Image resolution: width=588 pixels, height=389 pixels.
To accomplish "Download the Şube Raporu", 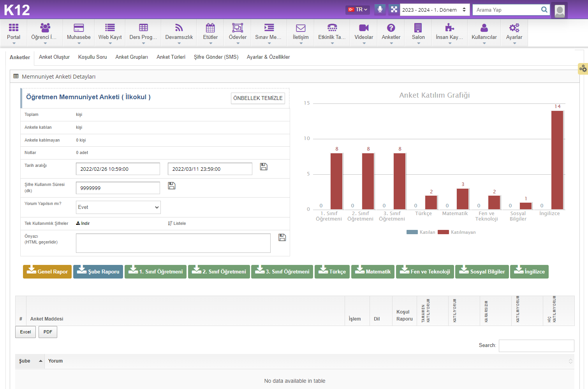I will tap(98, 272).
